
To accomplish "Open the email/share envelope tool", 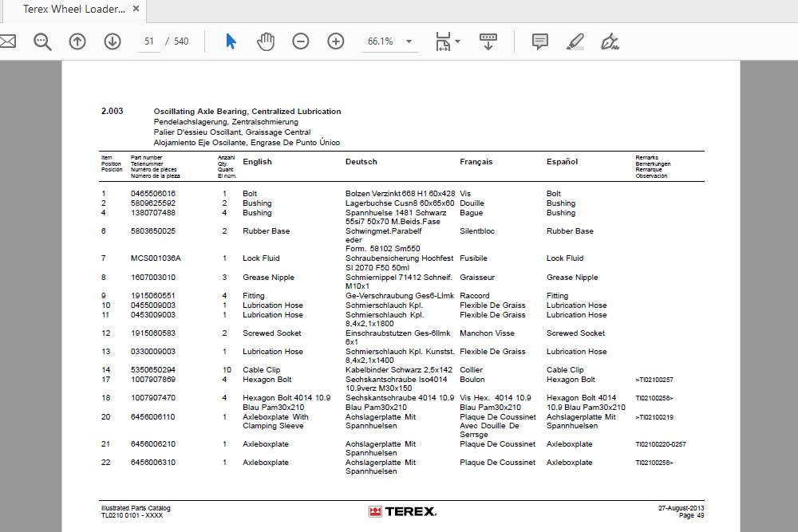I will [8, 41].
